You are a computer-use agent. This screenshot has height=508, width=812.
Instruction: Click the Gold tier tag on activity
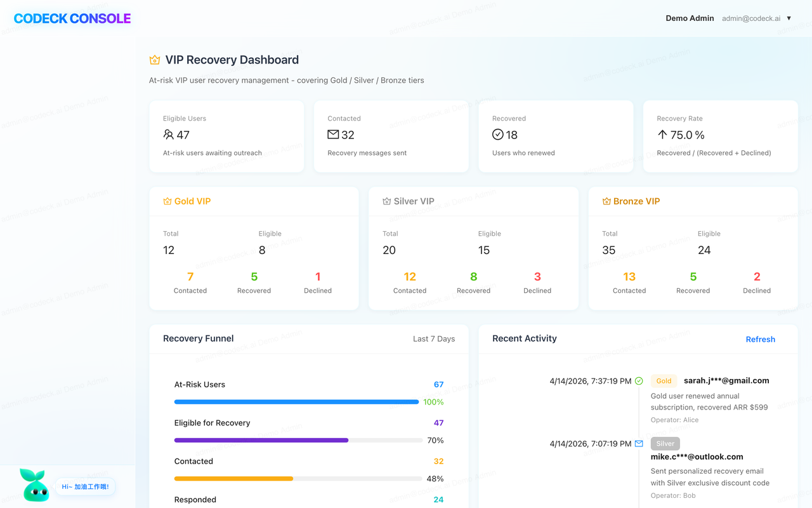(x=664, y=381)
